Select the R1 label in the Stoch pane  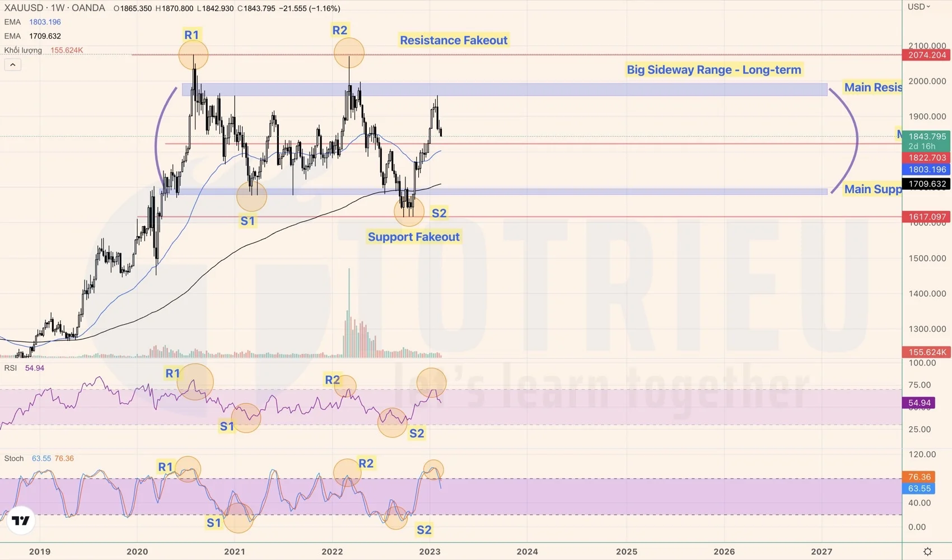pos(165,466)
